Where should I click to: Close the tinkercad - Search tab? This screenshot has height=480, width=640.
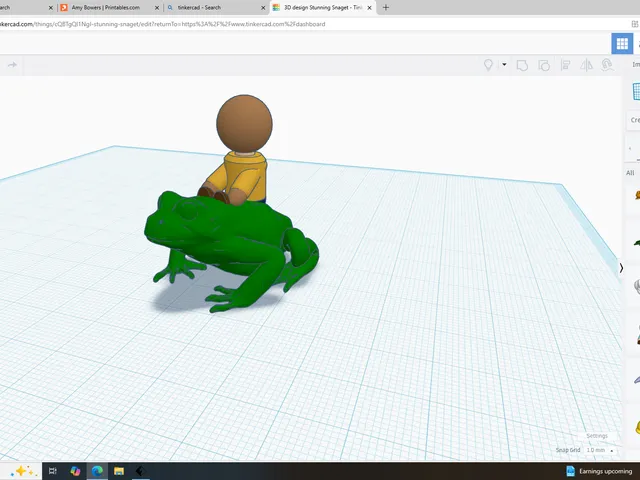(x=263, y=8)
